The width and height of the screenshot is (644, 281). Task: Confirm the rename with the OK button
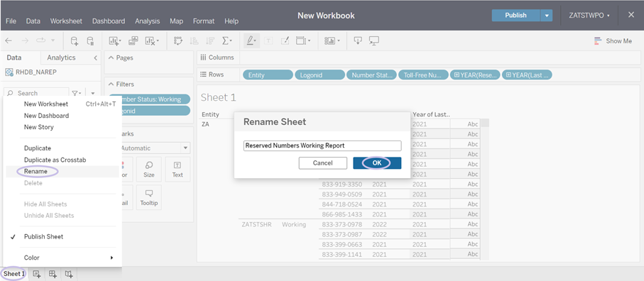pyautogui.click(x=377, y=163)
